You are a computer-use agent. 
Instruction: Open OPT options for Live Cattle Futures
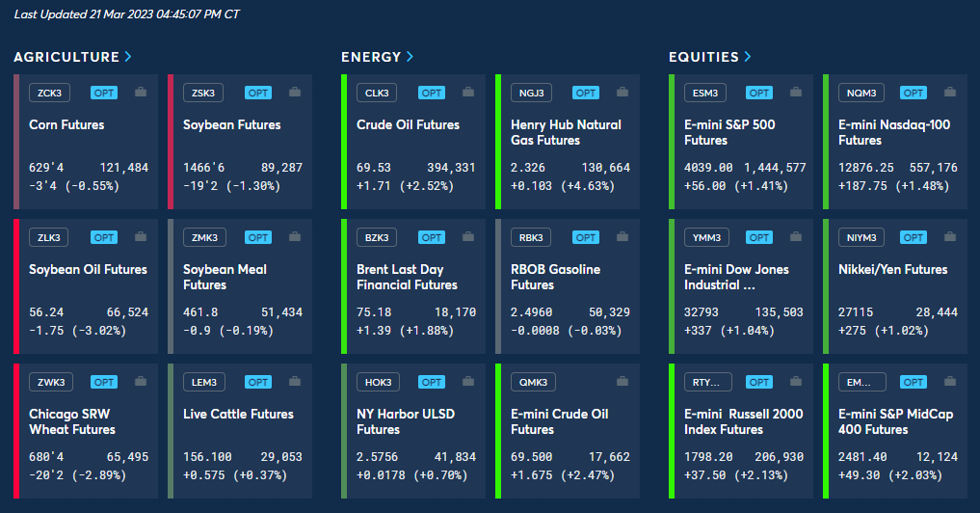pos(258,382)
